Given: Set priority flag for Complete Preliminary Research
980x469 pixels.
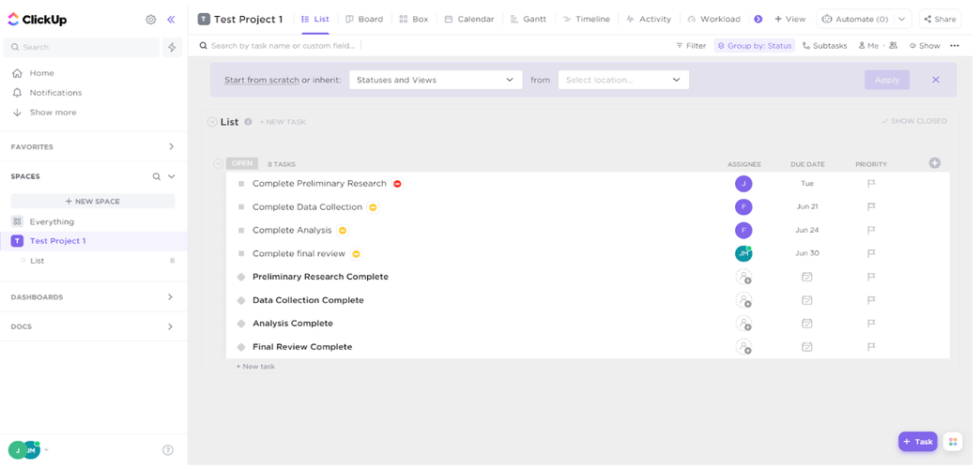Looking at the screenshot, I should 871,184.
